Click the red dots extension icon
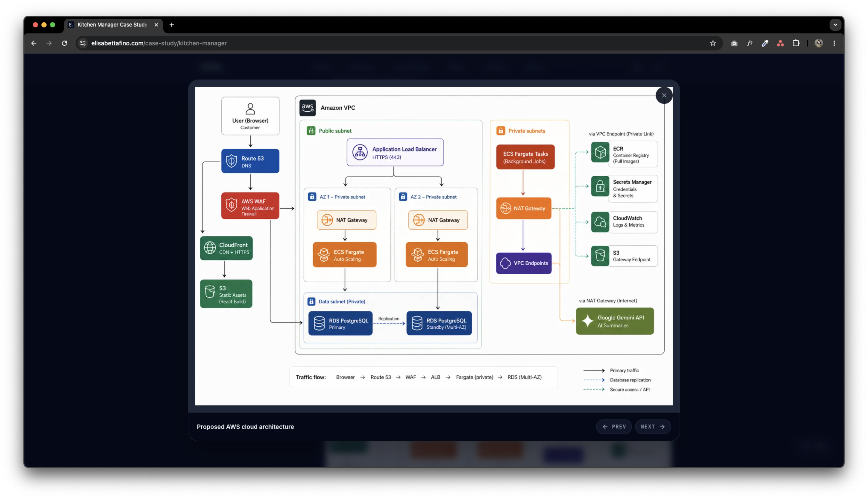The height and width of the screenshot is (499, 868). pyautogui.click(x=780, y=43)
